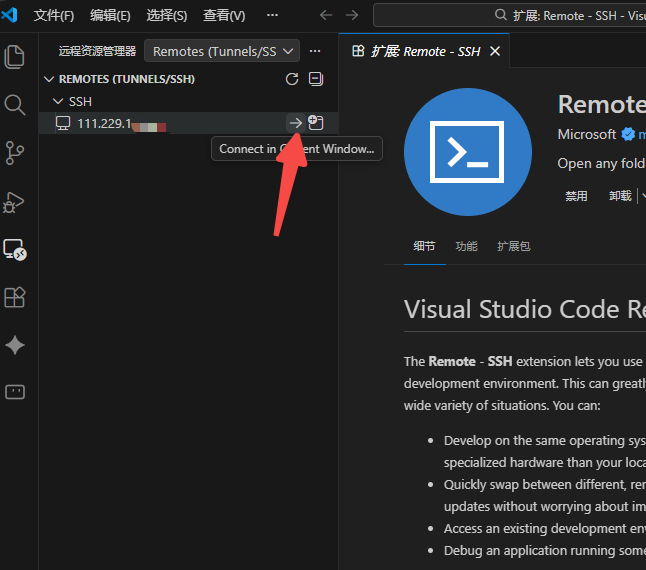Screen dimensions: 646x570
Task: Switch to the 功能 tab
Action: pos(466,246)
